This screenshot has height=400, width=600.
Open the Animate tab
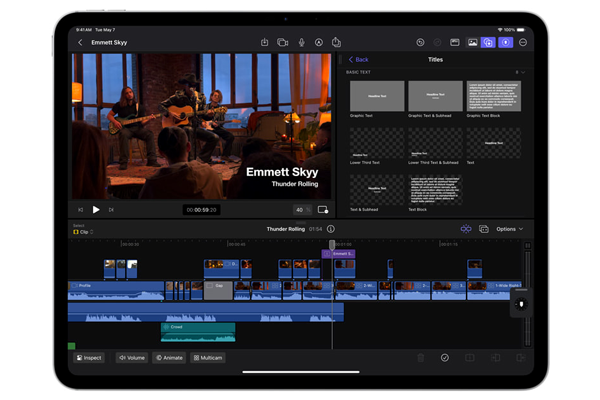[169, 357]
